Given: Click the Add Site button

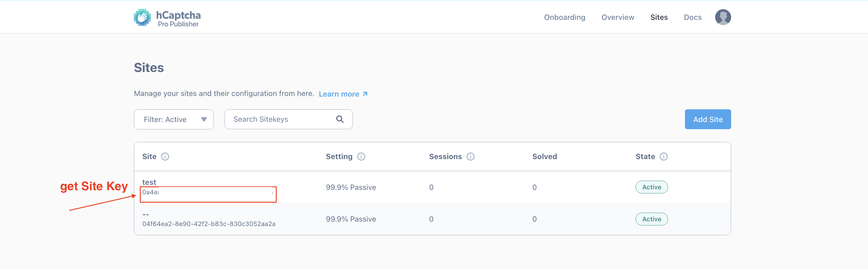Looking at the screenshot, I should 708,119.
